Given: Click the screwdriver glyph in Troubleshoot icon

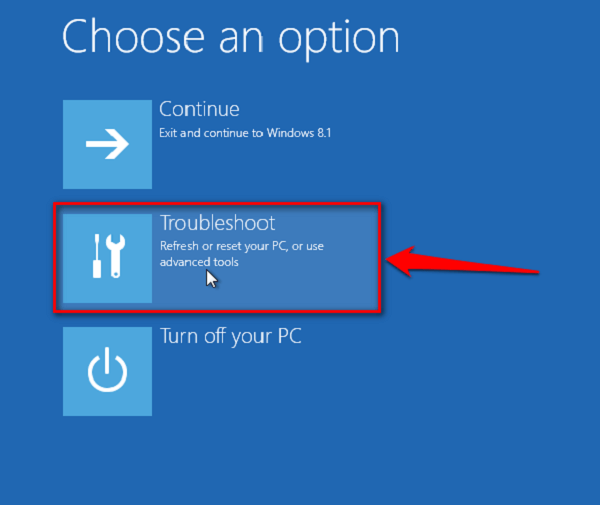Looking at the screenshot, I should (x=97, y=256).
